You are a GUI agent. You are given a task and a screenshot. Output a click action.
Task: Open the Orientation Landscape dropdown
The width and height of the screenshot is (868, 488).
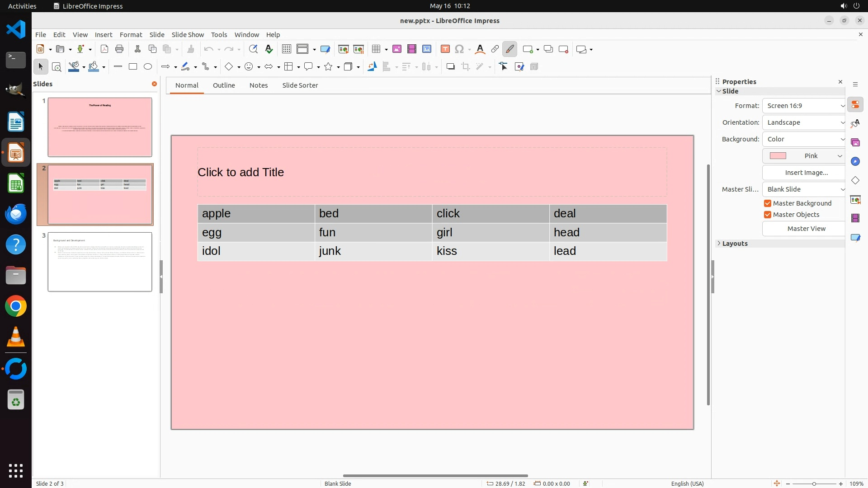tap(804, 122)
